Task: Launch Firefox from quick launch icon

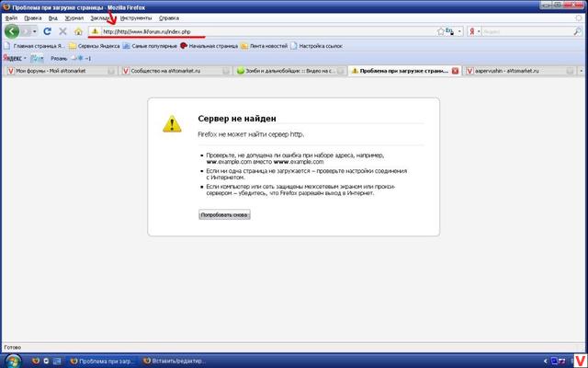Action: (x=36, y=361)
